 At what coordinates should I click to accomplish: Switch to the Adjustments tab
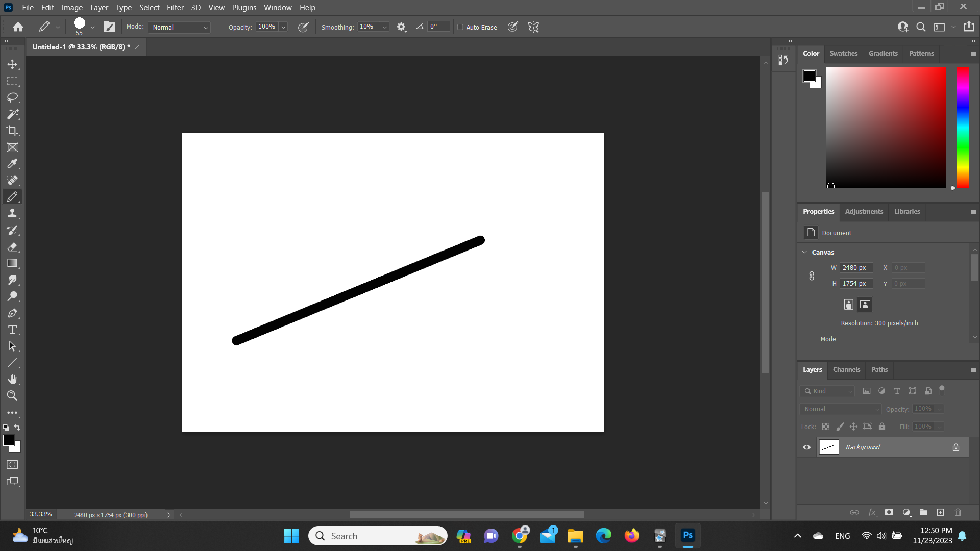pos(864,211)
